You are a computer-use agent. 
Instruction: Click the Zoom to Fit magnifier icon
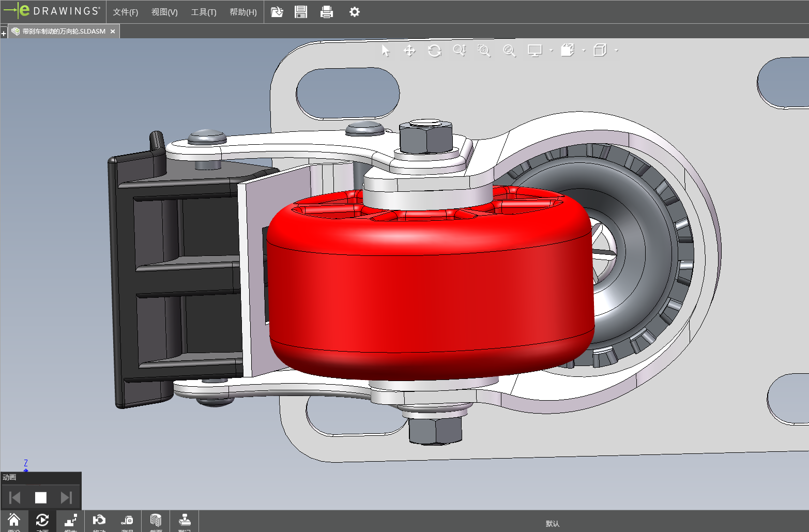pyautogui.click(x=509, y=51)
